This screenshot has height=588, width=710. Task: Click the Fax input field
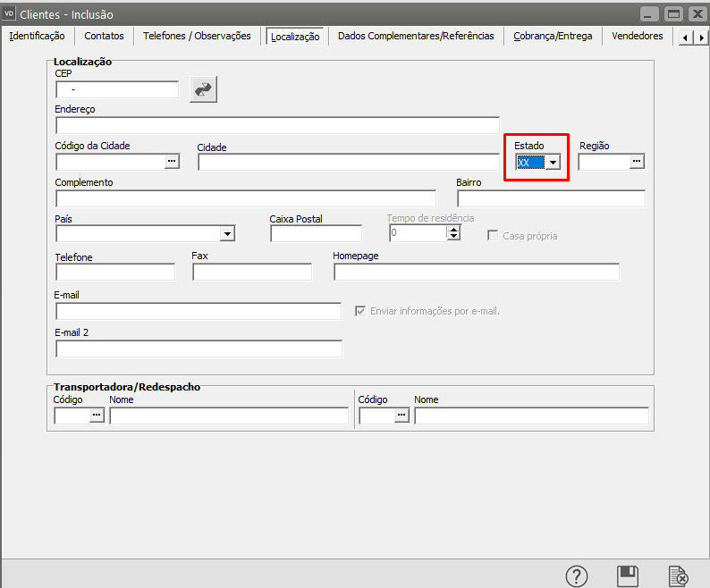coord(252,272)
